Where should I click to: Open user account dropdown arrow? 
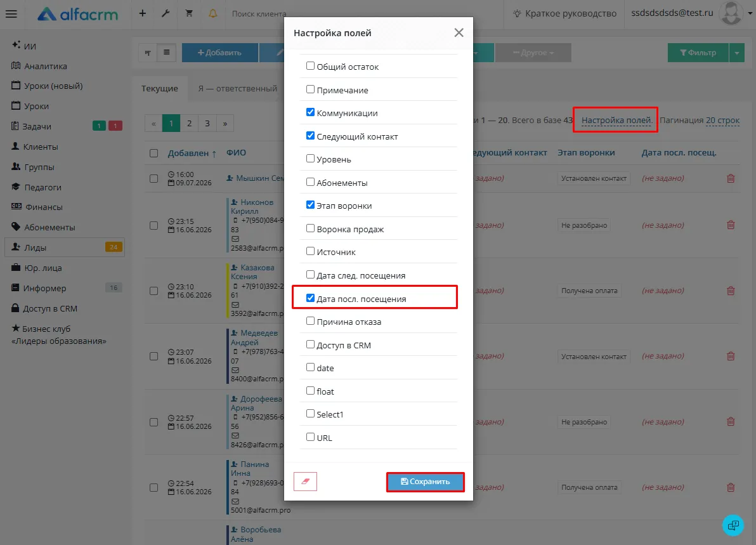[x=750, y=13]
